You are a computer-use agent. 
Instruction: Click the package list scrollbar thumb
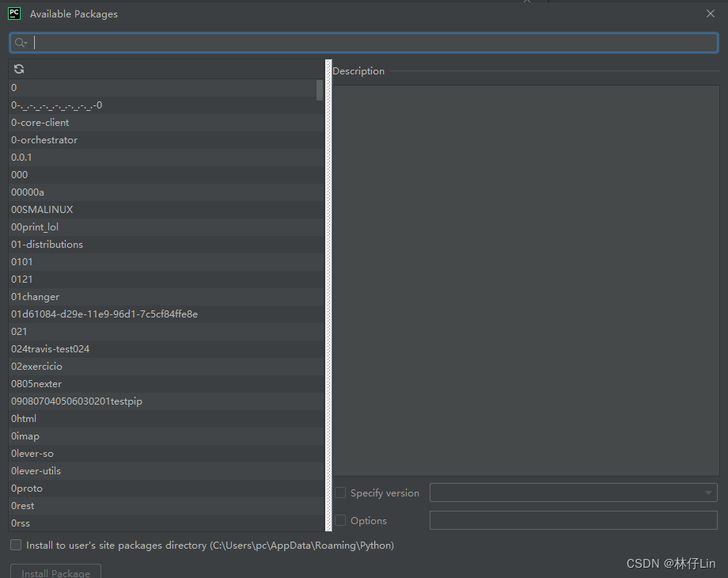point(320,90)
